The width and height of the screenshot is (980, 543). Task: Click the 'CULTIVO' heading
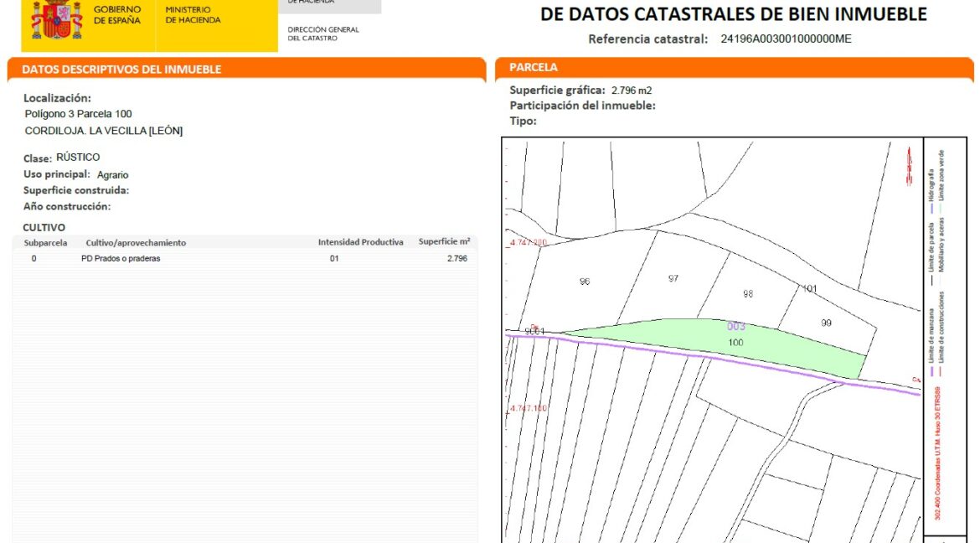click(x=44, y=228)
